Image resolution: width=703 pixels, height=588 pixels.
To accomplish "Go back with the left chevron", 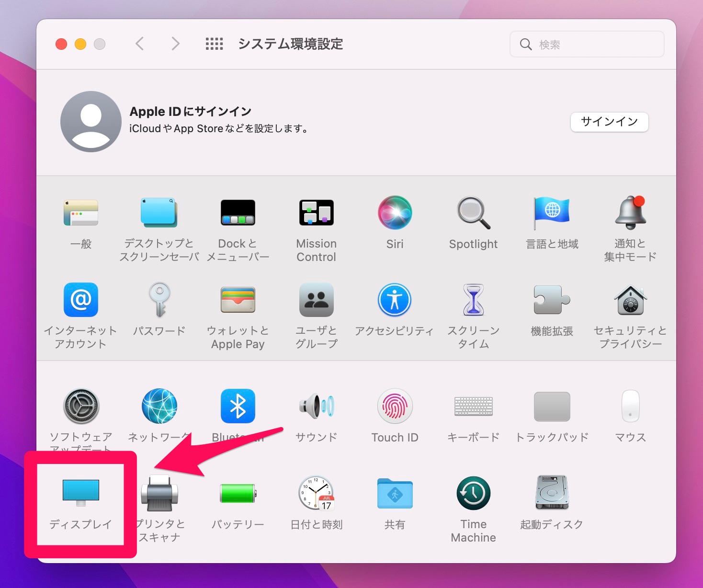I will (139, 44).
